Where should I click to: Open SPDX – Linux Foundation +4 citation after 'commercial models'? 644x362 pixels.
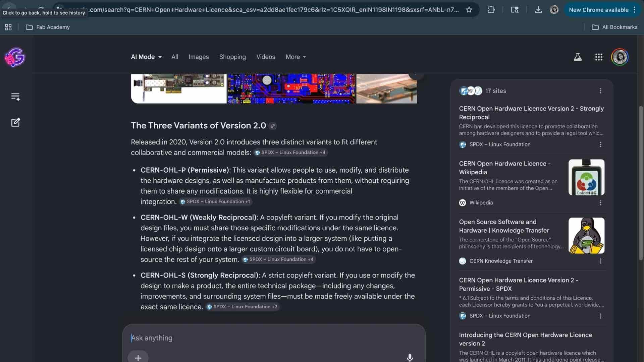[290, 153]
